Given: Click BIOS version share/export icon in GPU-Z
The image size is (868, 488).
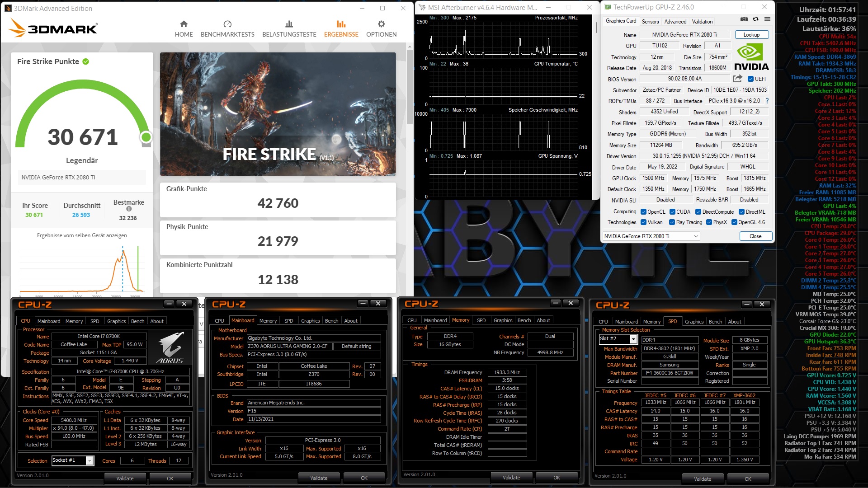Looking at the screenshot, I should point(737,79).
